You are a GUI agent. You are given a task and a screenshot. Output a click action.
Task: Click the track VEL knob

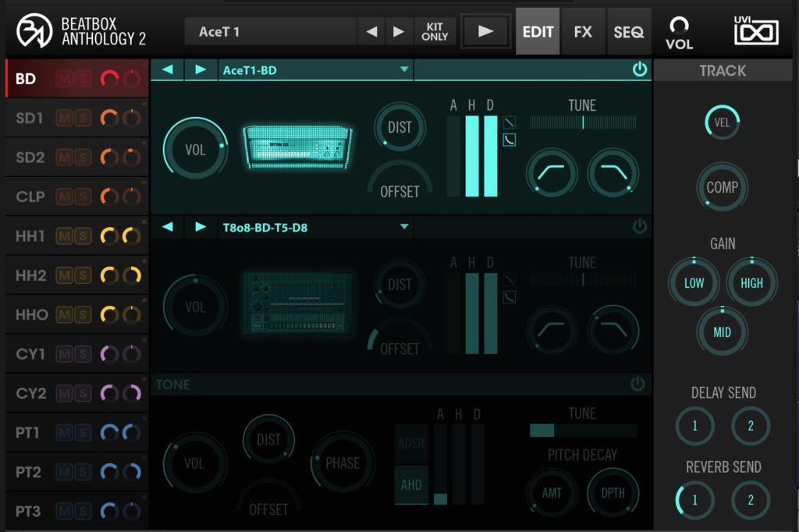(722, 122)
